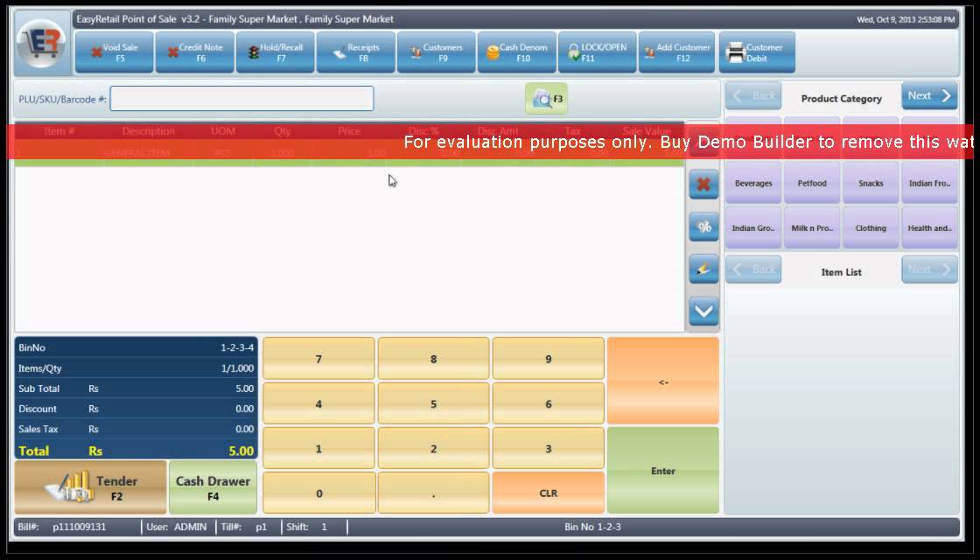Click BinNo value 1-2-3-4
980x560 pixels.
pos(237,347)
